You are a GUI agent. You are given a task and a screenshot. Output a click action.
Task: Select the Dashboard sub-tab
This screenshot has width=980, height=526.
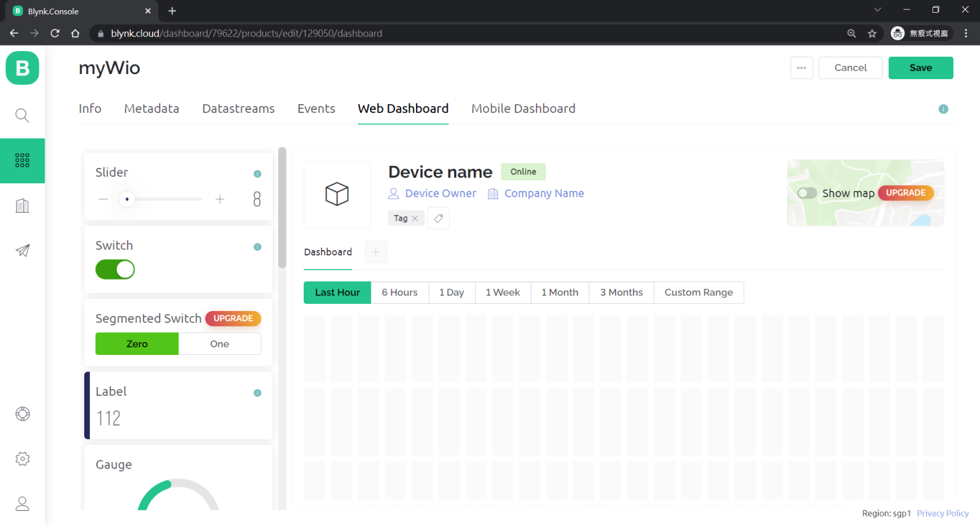(328, 252)
